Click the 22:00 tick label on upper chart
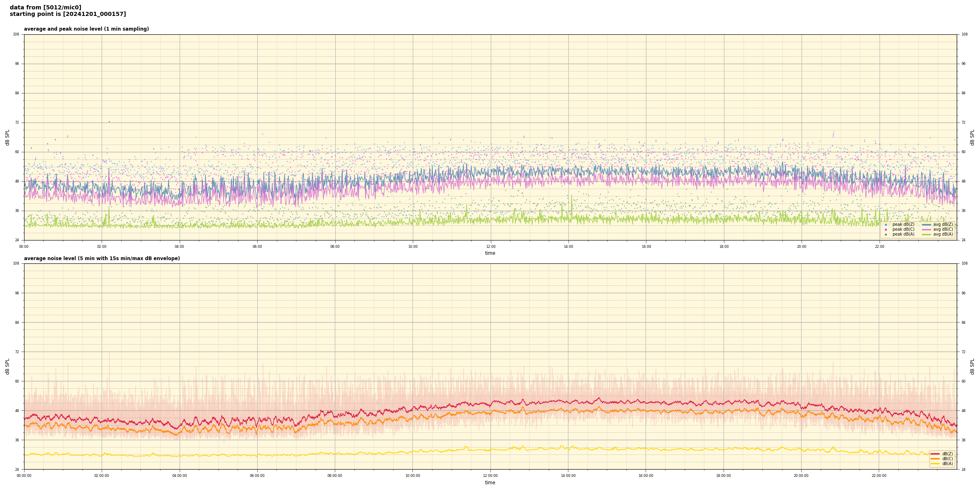This screenshot has width=980, height=490. [879, 247]
